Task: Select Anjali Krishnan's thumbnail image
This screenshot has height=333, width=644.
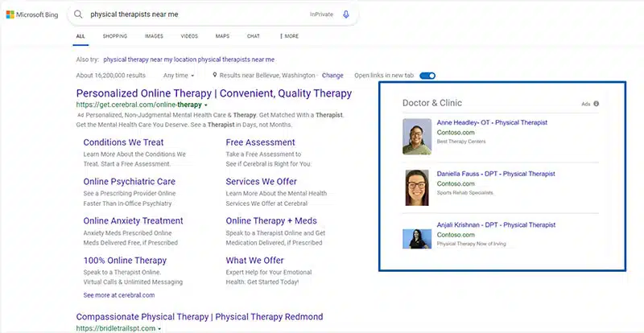Action: (x=416, y=238)
